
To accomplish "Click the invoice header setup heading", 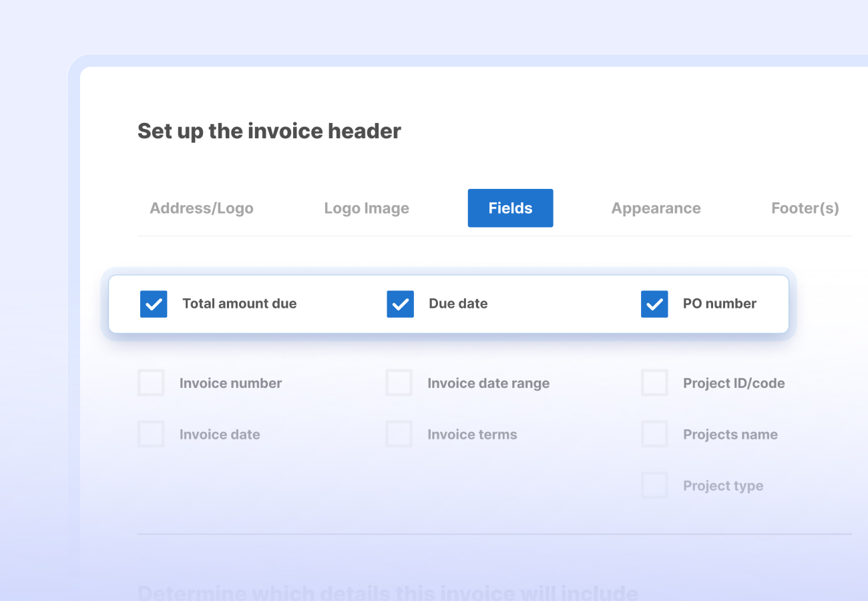I will tap(268, 131).
